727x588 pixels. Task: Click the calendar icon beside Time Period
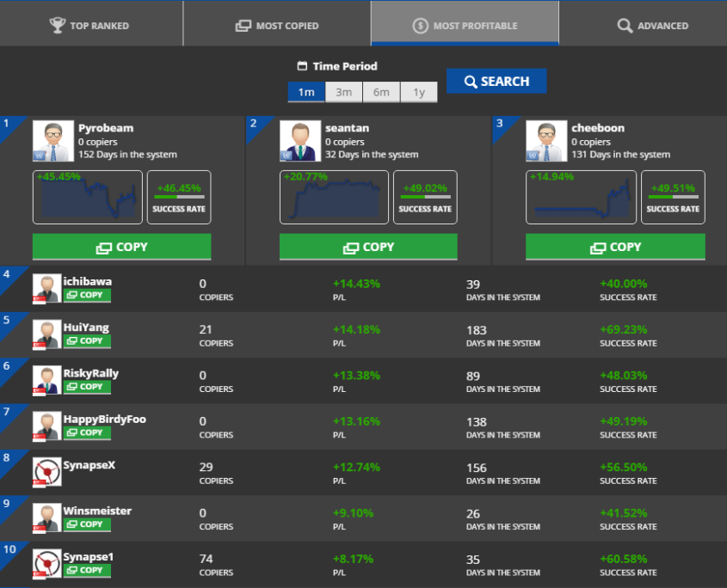tap(302, 66)
